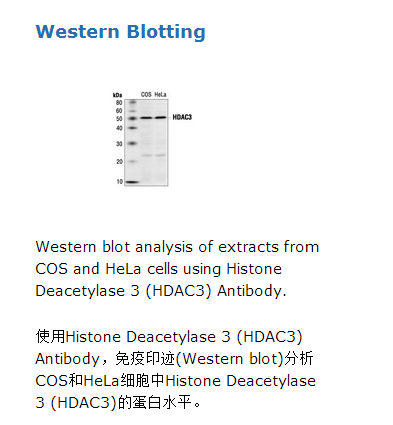393x425 pixels.
Task: Click the 30 kDa marker label
Action: 119,144
